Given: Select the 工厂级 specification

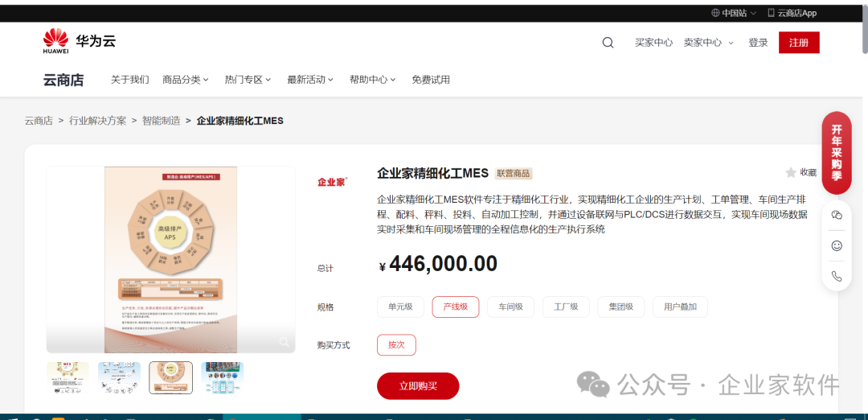Looking at the screenshot, I should tap(566, 307).
